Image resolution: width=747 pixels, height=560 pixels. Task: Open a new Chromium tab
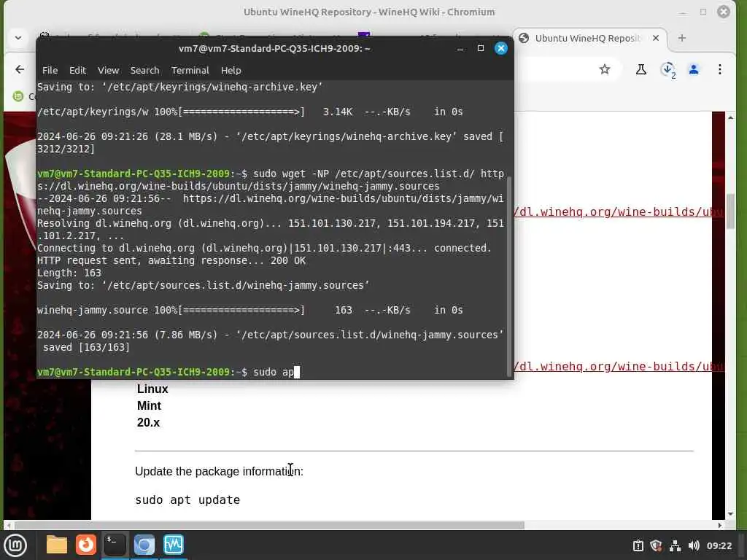pyautogui.click(x=682, y=38)
